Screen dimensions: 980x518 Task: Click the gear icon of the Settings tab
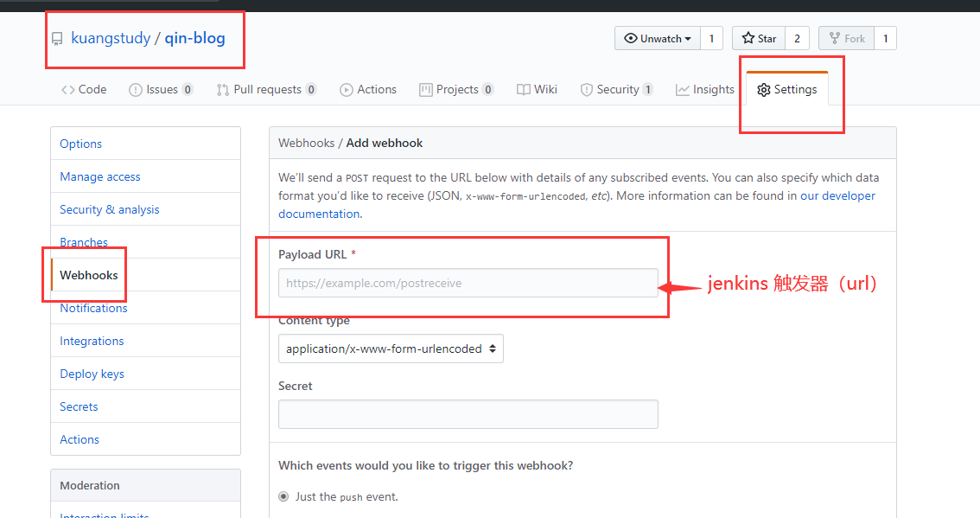tap(764, 90)
